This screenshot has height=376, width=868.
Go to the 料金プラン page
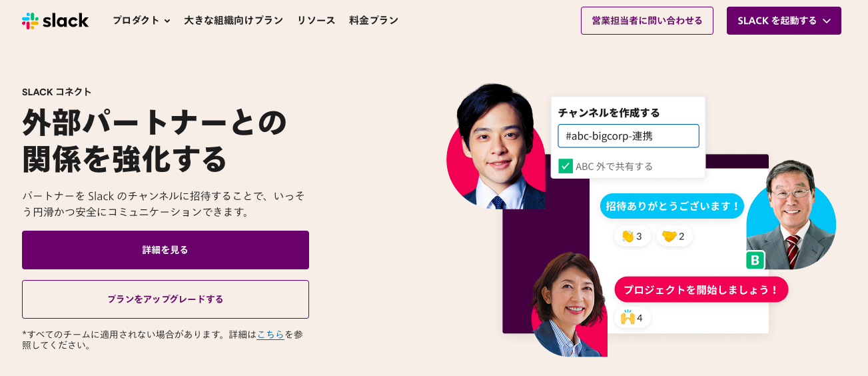(374, 21)
